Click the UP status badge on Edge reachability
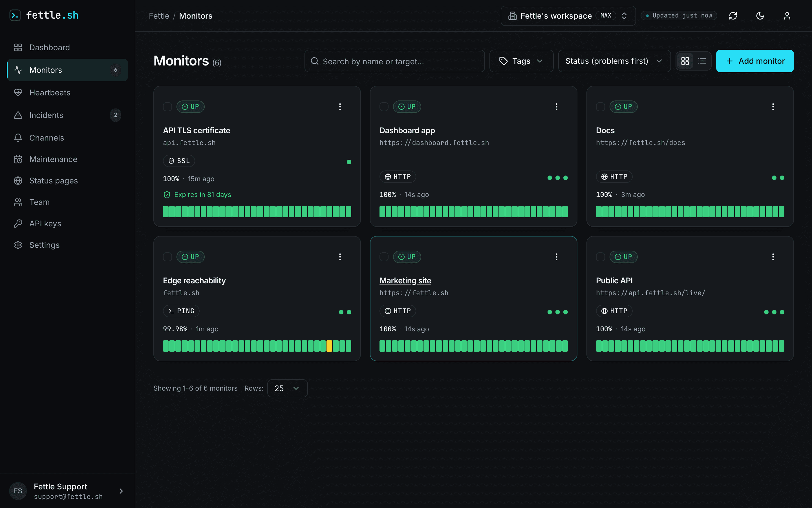The height and width of the screenshot is (508, 812). pyautogui.click(x=190, y=257)
